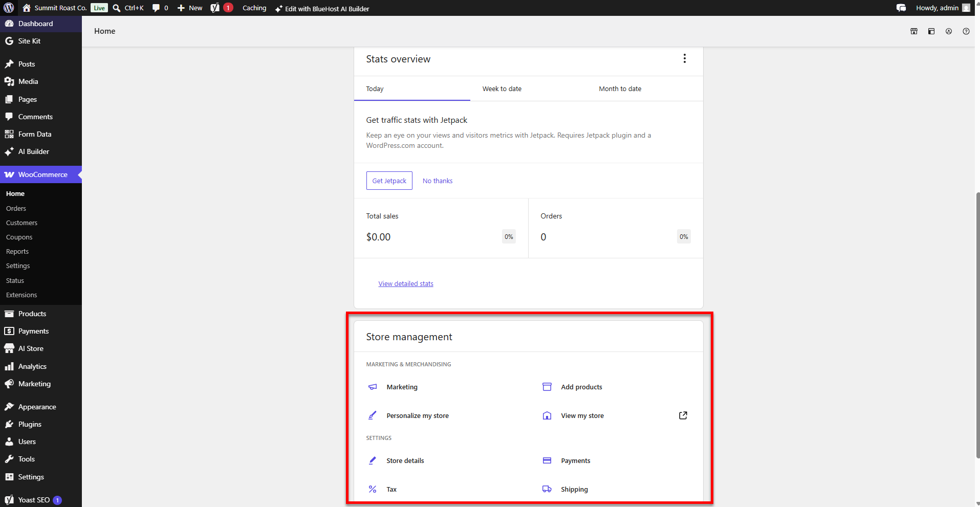Click Edit with BlueHost AI Builder
Image resolution: width=980 pixels, height=507 pixels.
[x=322, y=8]
